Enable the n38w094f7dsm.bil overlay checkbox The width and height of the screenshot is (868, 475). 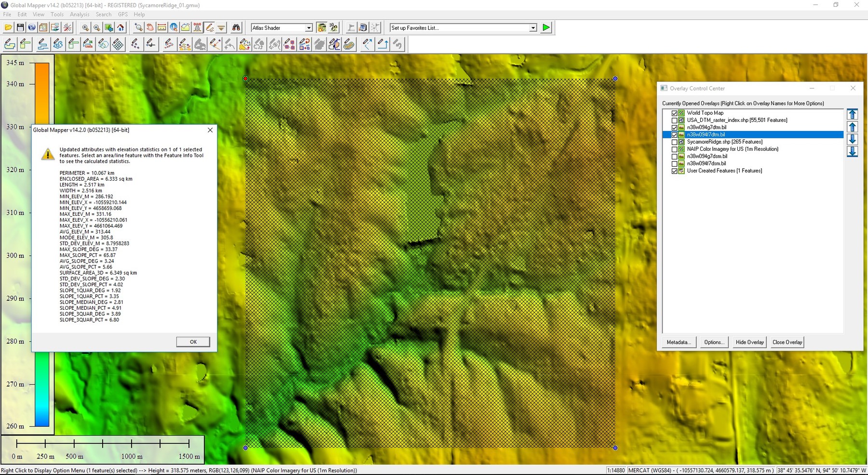[675, 164]
